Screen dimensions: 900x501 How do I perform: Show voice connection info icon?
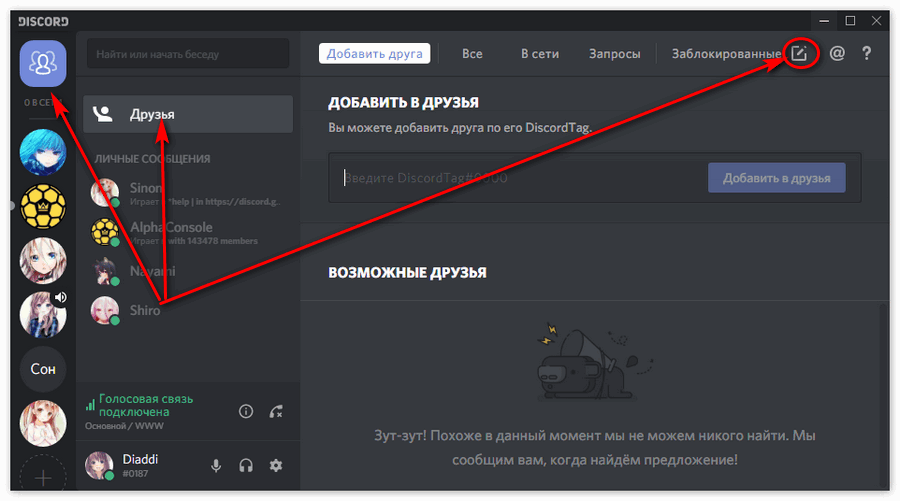tap(246, 411)
